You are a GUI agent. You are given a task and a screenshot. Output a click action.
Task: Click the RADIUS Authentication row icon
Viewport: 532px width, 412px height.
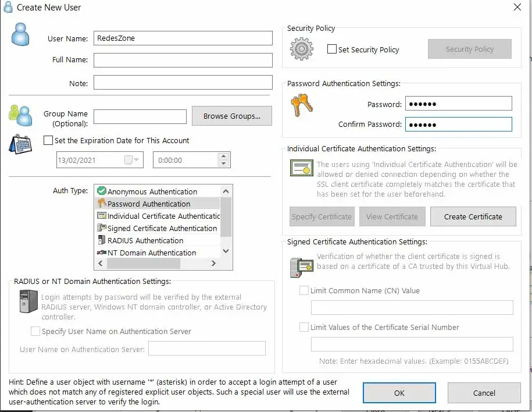pos(101,240)
